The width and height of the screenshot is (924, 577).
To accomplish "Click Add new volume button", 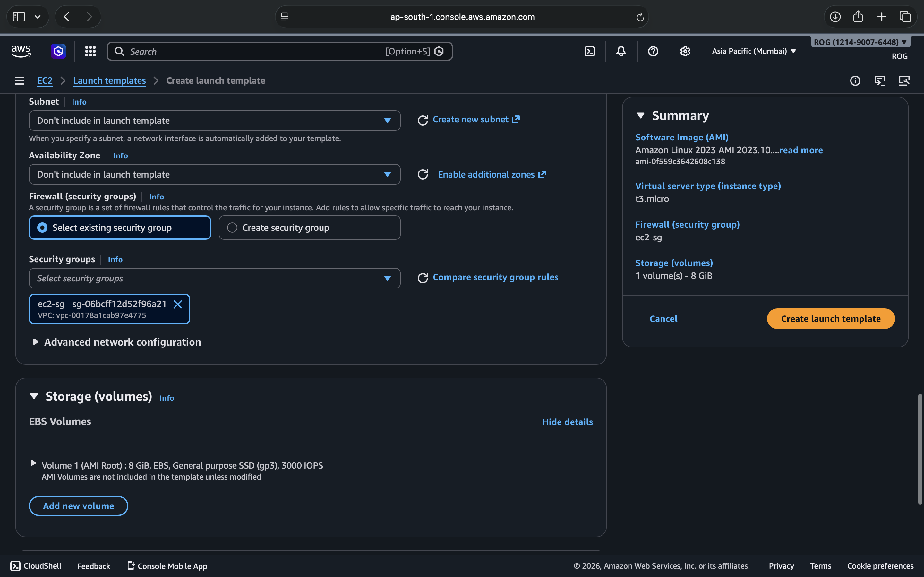I will pos(78,506).
